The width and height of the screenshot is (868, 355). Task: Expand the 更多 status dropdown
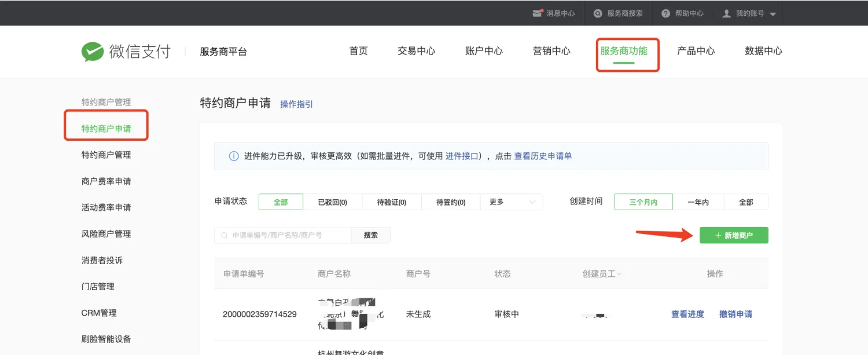coord(512,202)
